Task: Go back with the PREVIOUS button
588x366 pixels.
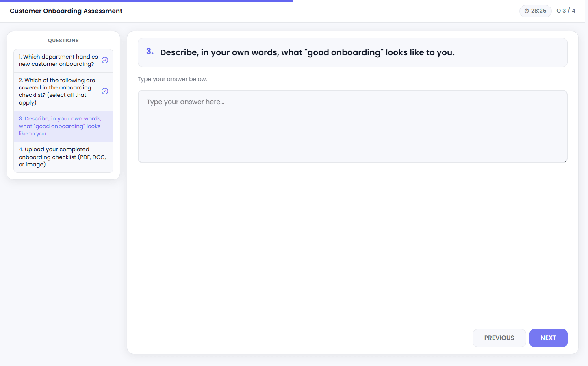Action: (499, 338)
